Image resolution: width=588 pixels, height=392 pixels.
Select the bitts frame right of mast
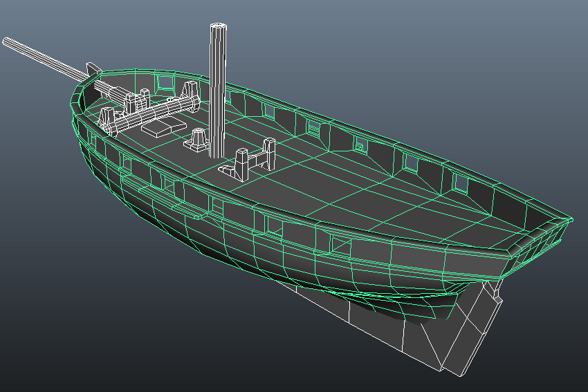click(248, 161)
